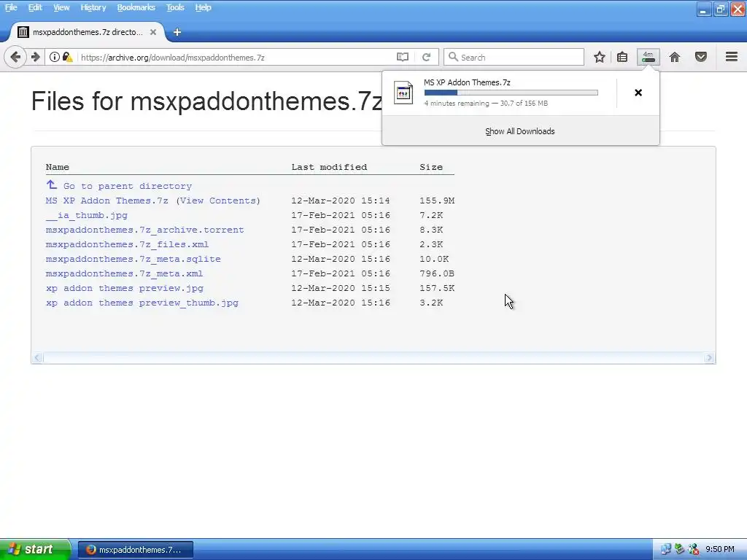This screenshot has width=747, height=560.
Task: Click the Pocket save icon
Action: (x=701, y=57)
